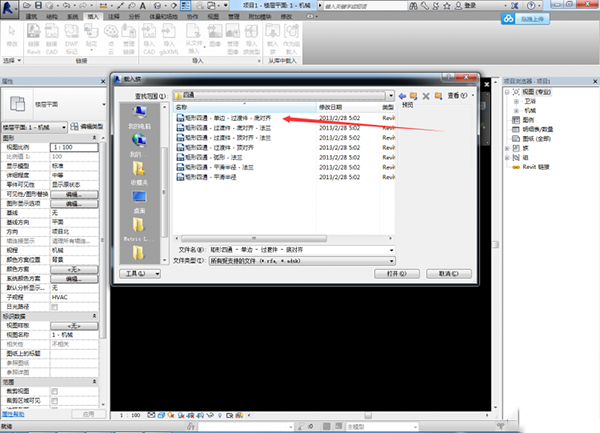Collapse the Identity Data section in Properties
This screenshot has width=600, height=433.
(94, 316)
